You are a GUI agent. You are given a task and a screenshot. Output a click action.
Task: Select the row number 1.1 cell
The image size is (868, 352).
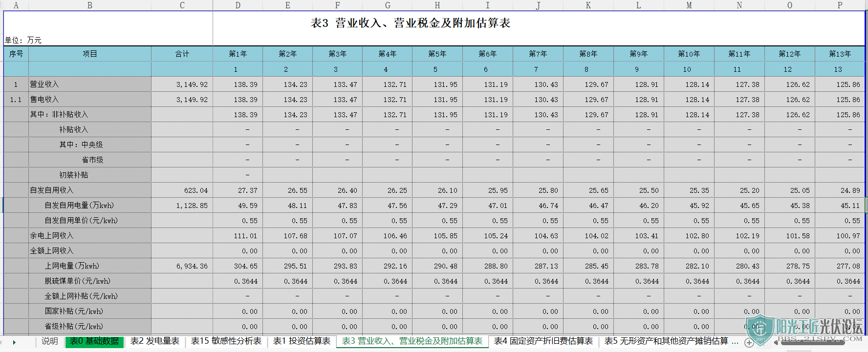coord(16,100)
